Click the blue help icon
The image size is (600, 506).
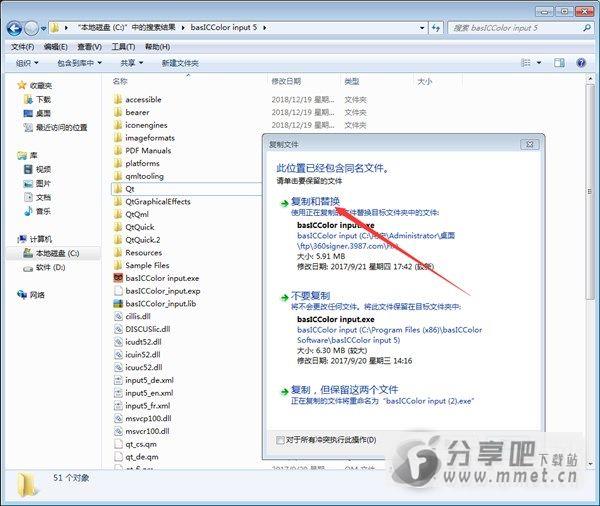(581, 63)
